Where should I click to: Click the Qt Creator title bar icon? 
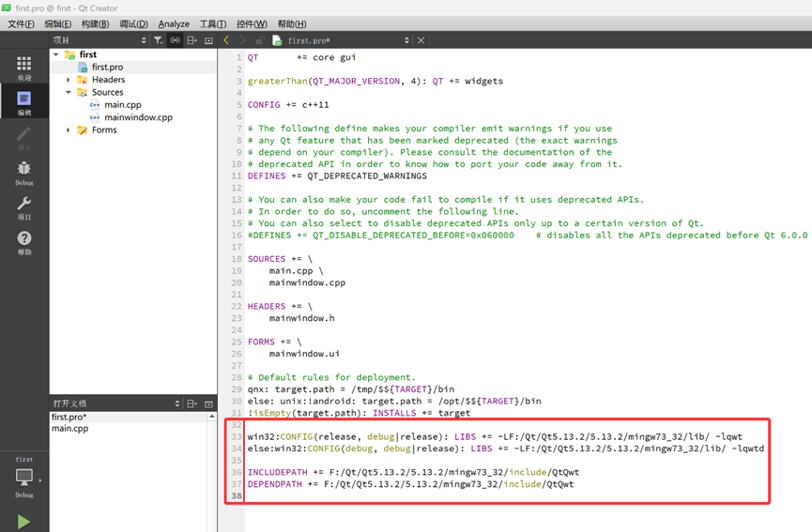[7, 8]
